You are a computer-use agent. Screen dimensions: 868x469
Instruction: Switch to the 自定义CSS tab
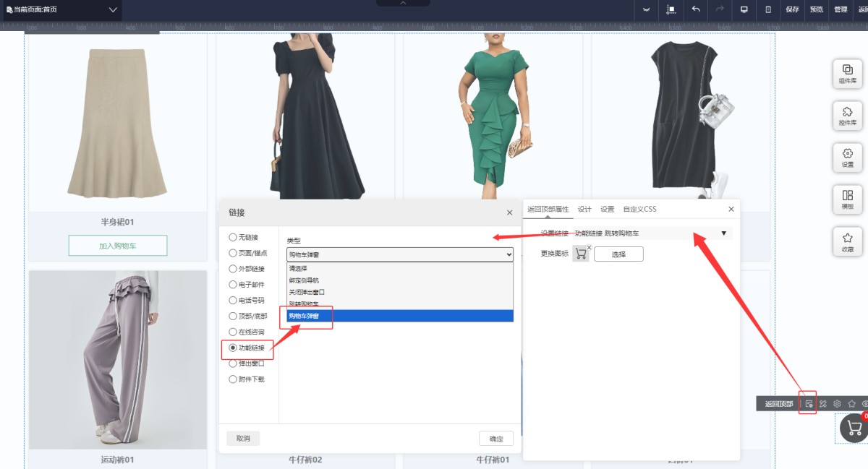[639, 210]
